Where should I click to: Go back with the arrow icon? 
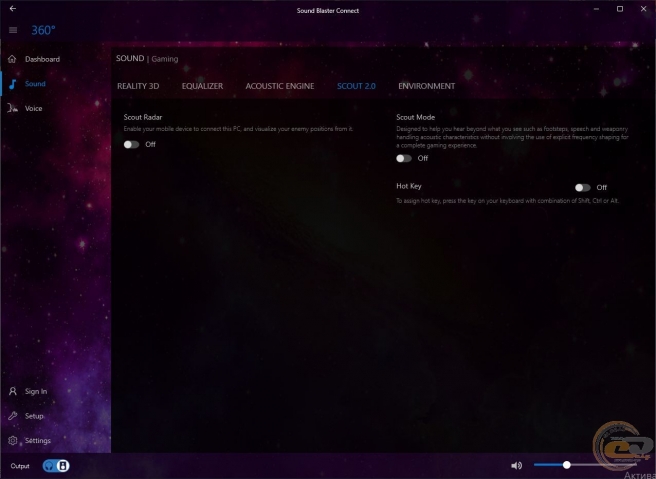[x=13, y=8]
